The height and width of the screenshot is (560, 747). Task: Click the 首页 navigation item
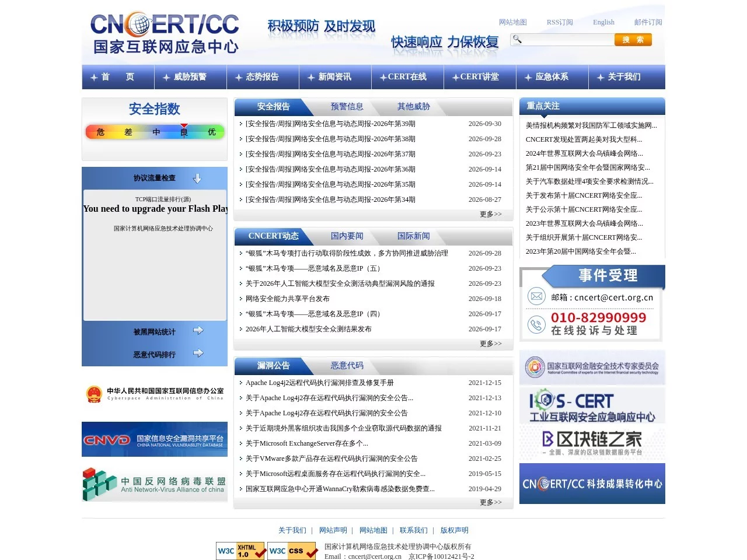pyautogui.click(x=118, y=77)
